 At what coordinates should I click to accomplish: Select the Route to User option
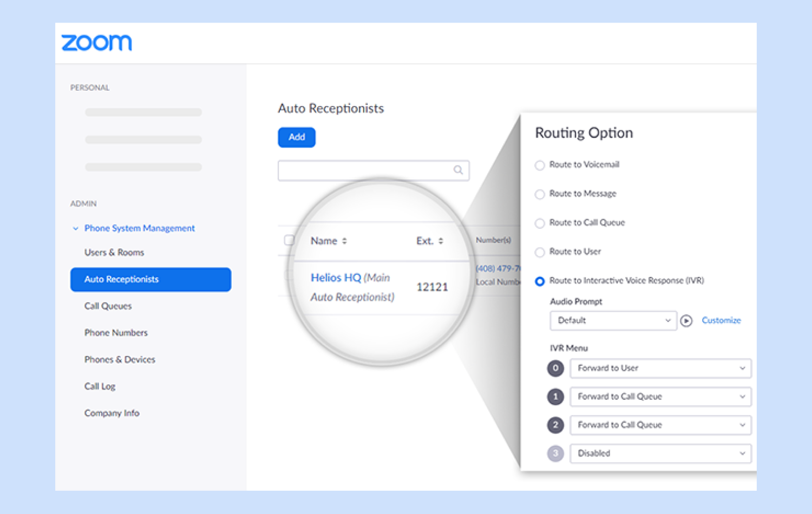pyautogui.click(x=540, y=252)
